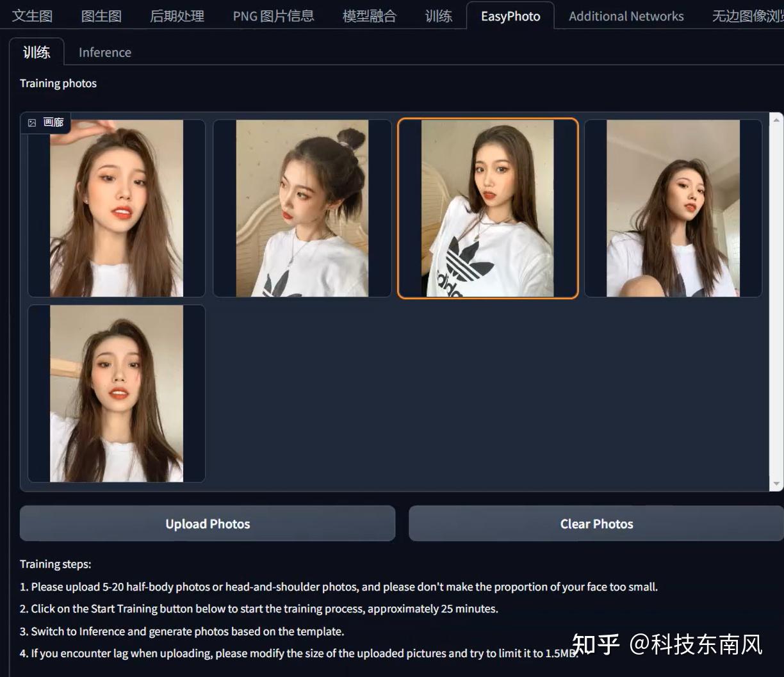
Task: Open the 文生图 tab
Action: tap(32, 15)
